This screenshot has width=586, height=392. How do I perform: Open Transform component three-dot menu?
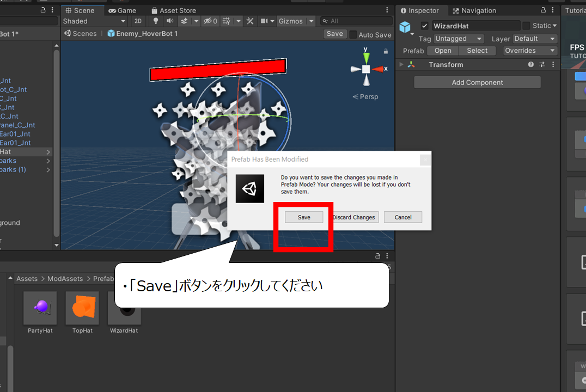[x=553, y=64]
